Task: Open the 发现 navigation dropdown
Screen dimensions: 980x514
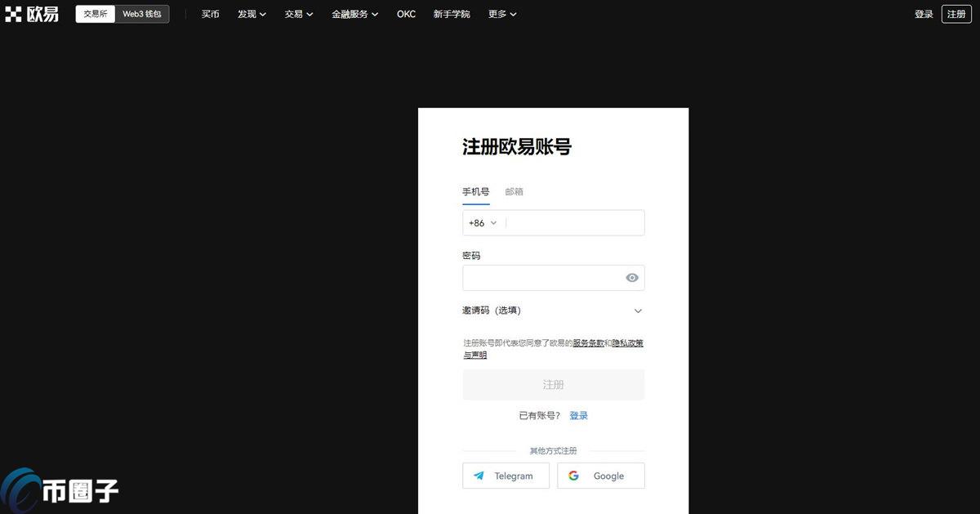Action: 251,13
